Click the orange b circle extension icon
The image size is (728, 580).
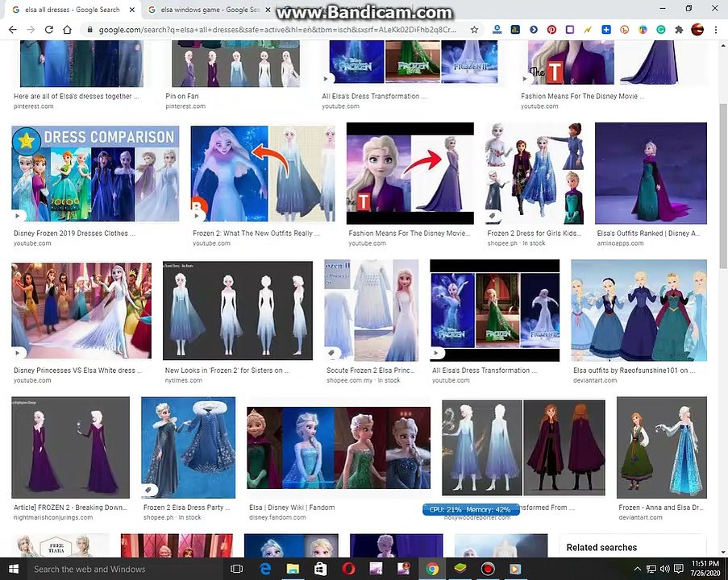[625, 30]
